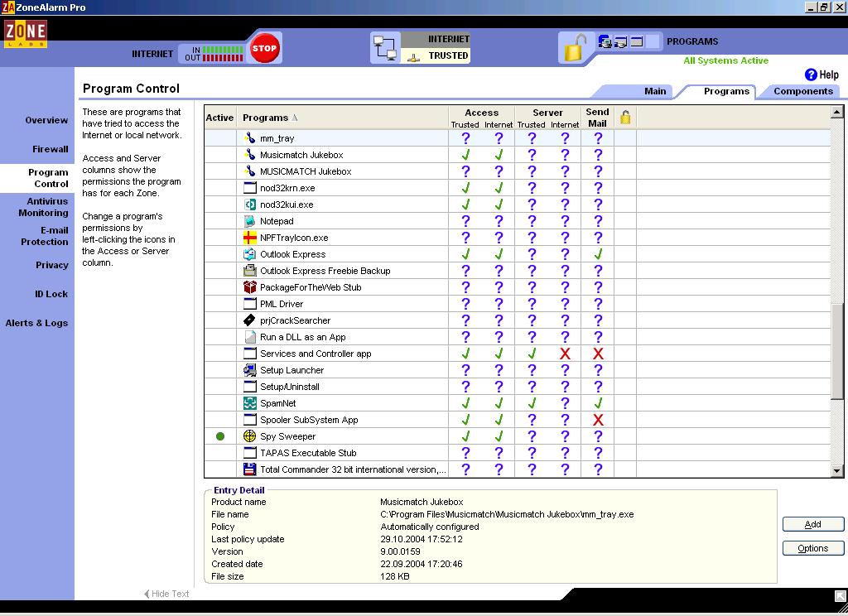The width and height of the screenshot is (848, 616).
Task: Click the Send Mail column header
Action: pyautogui.click(x=597, y=118)
